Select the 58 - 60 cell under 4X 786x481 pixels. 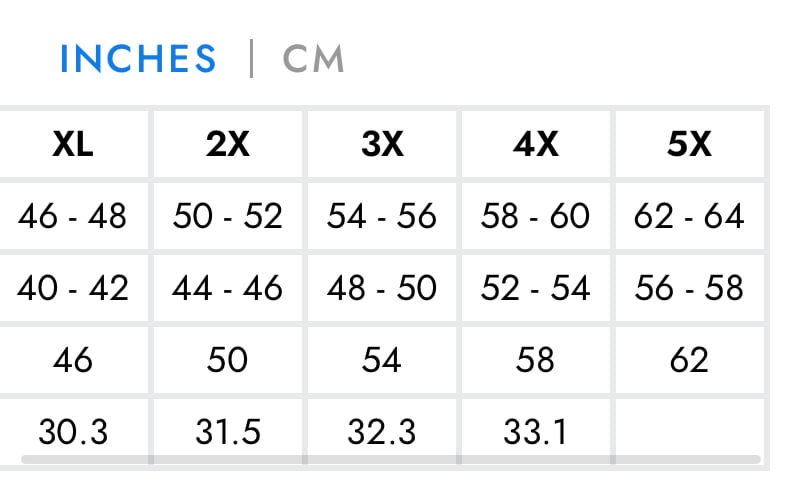(535, 216)
